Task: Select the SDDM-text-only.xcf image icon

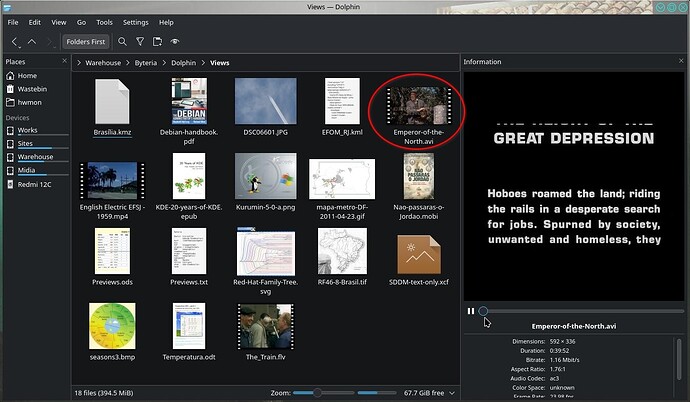Action: click(x=418, y=254)
